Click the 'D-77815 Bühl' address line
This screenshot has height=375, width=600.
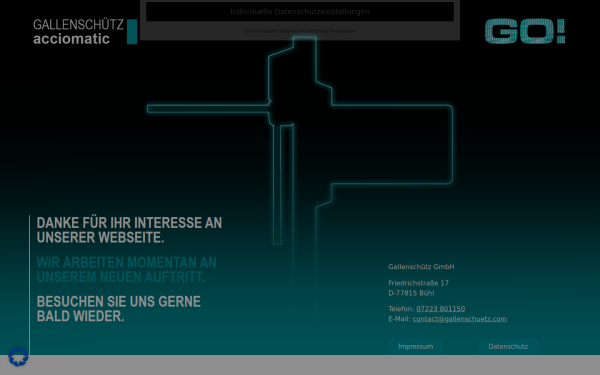411,293
